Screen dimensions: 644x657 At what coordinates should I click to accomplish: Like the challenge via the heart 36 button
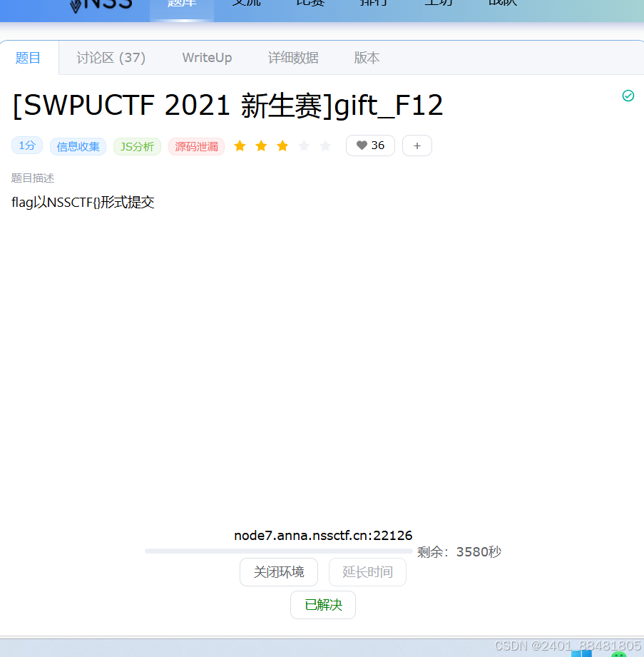click(370, 146)
